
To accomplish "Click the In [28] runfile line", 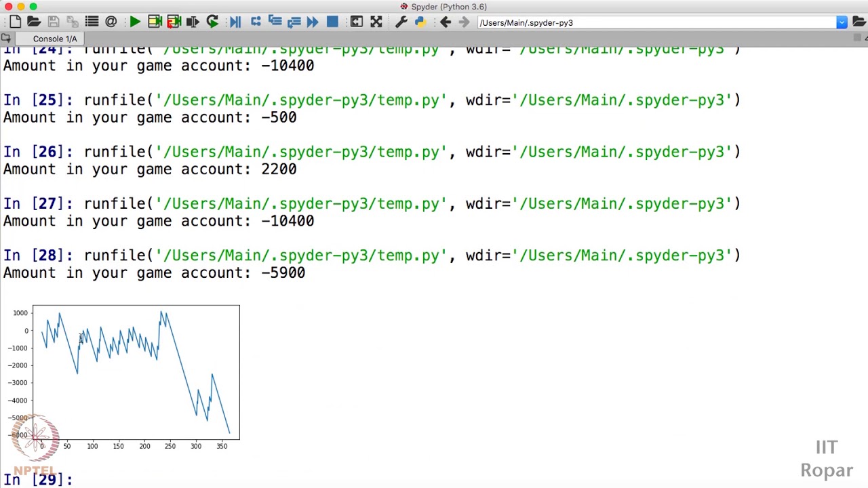I will pos(372,256).
